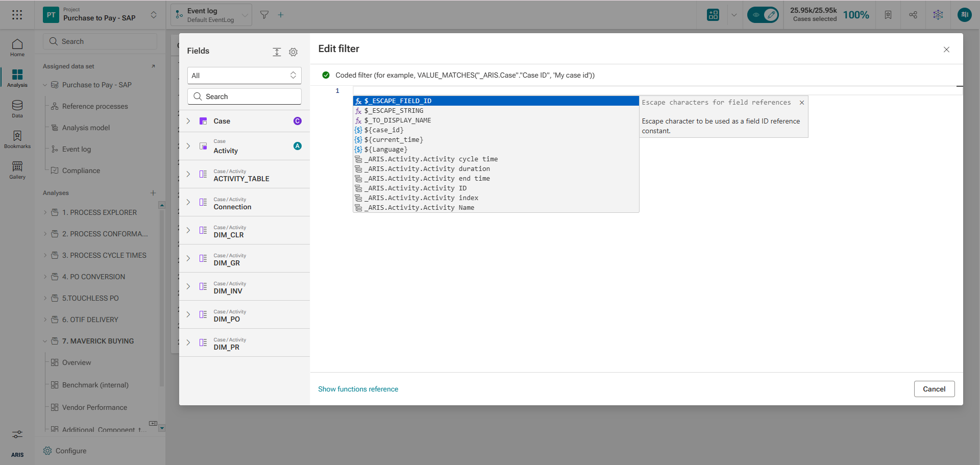This screenshot has height=465, width=980.
Task: Open the Show functions reference link
Action: (358, 389)
